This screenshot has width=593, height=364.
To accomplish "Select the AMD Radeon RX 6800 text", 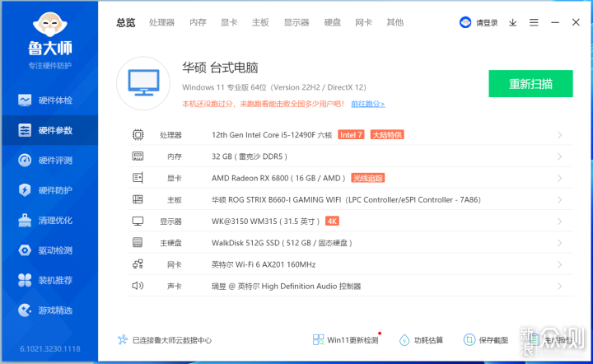I will [278, 178].
